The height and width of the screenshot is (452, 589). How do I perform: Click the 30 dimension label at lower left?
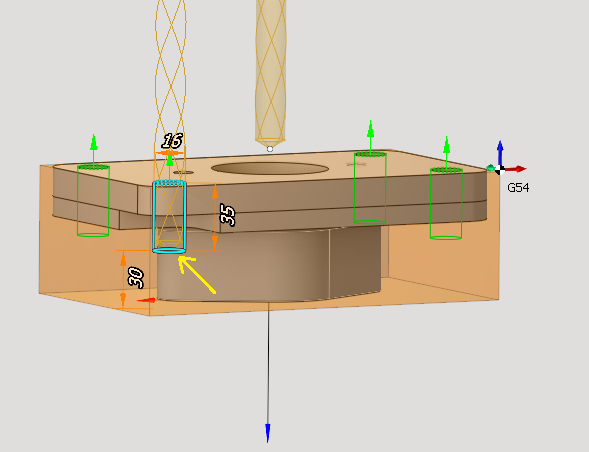[x=136, y=278]
